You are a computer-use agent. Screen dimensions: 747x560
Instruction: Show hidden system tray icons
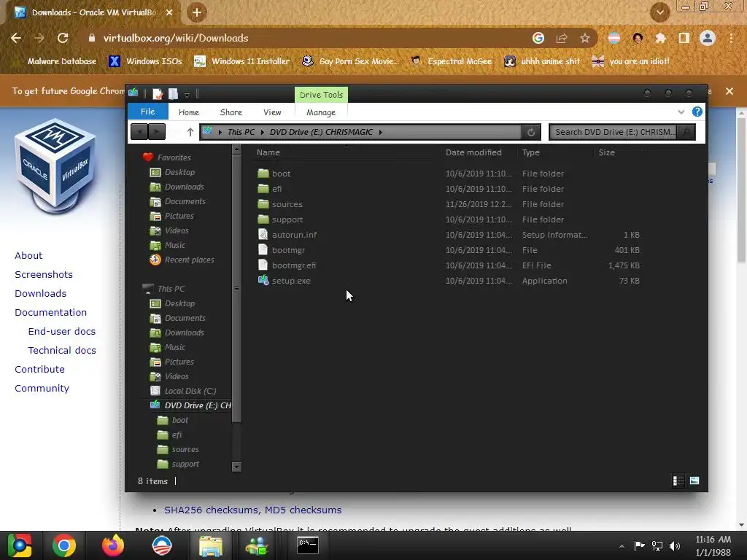point(622,546)
